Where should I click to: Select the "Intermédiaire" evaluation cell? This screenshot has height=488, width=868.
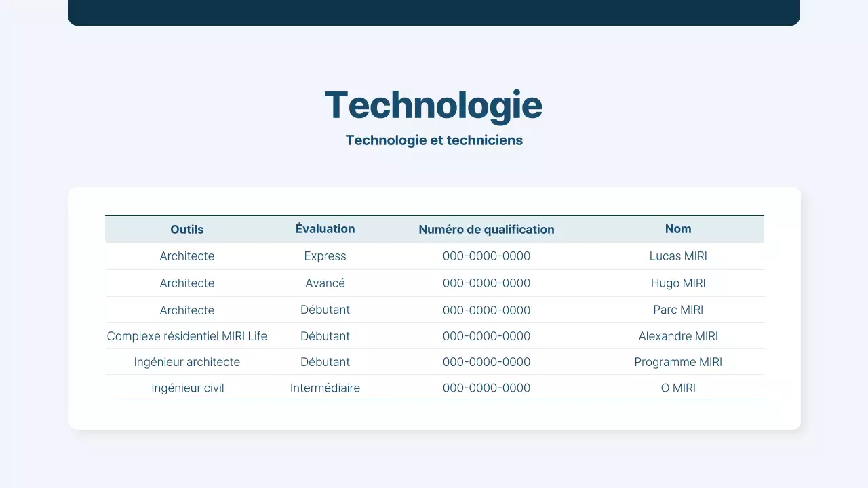pyautogui.click(x=325, y=388)
